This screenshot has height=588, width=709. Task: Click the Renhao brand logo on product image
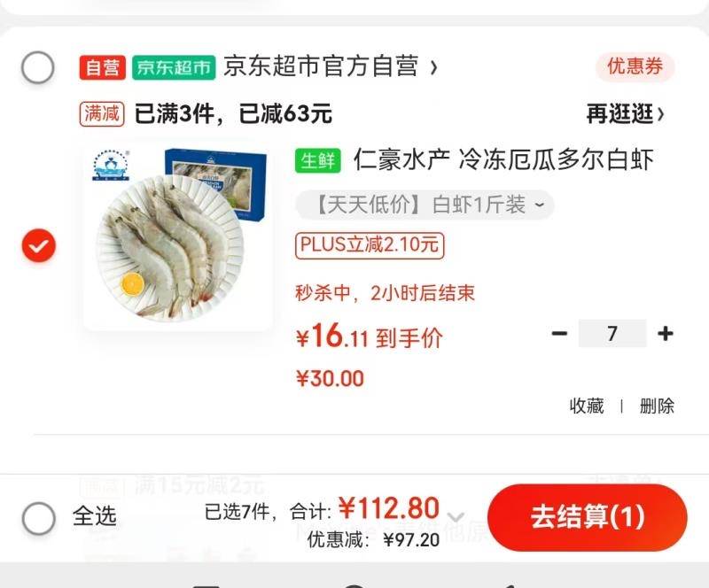pyautogui.click(x=110, y=165)
